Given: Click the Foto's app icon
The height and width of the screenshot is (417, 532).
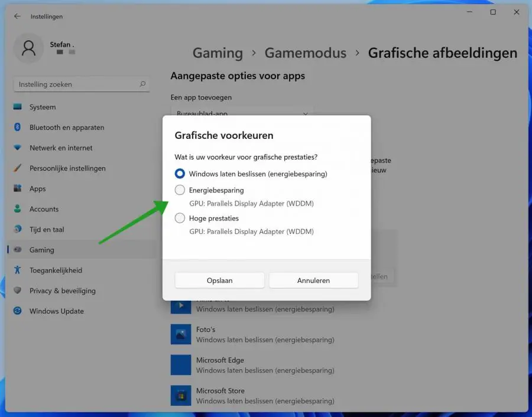Looking at the screenshot, I should (x=180, y=334).
